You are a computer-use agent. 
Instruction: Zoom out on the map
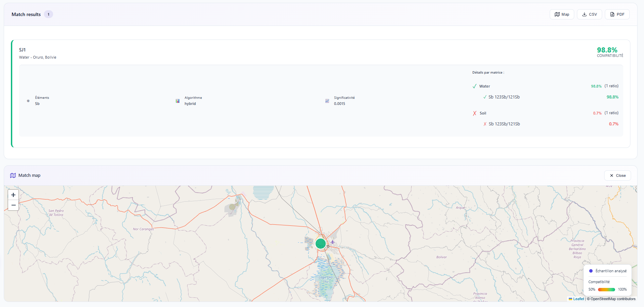point(13,205)
